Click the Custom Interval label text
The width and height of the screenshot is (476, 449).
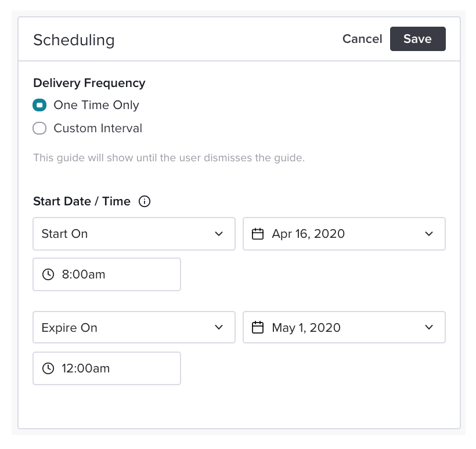(98, 128)
